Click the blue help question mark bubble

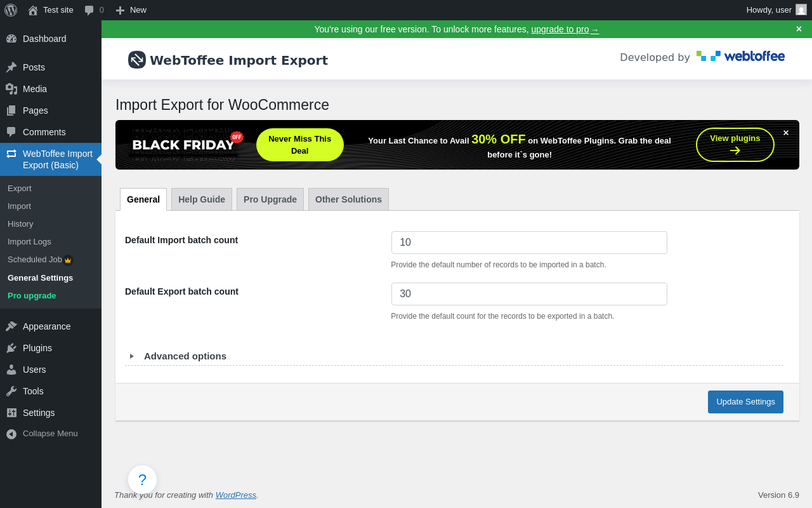[142, 480]
